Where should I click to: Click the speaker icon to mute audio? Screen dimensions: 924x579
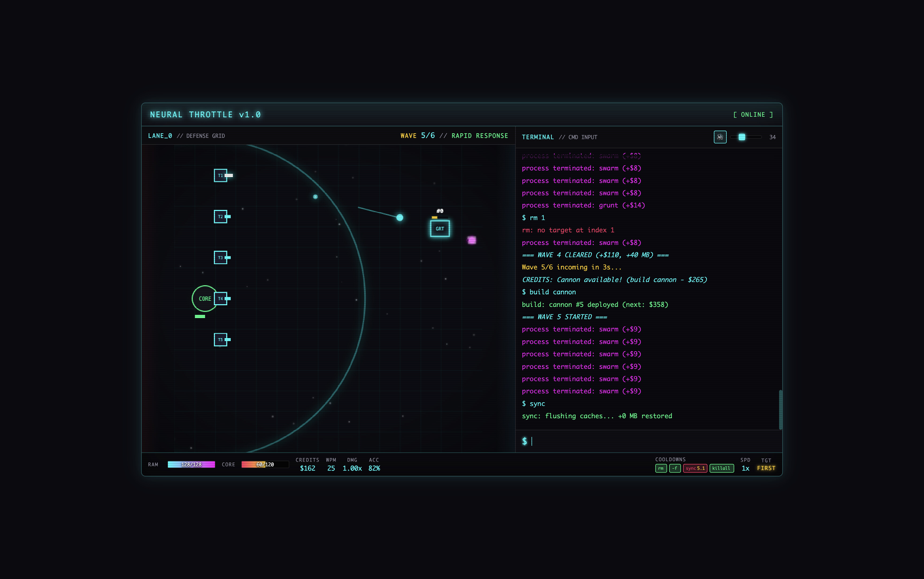[721, 137]
